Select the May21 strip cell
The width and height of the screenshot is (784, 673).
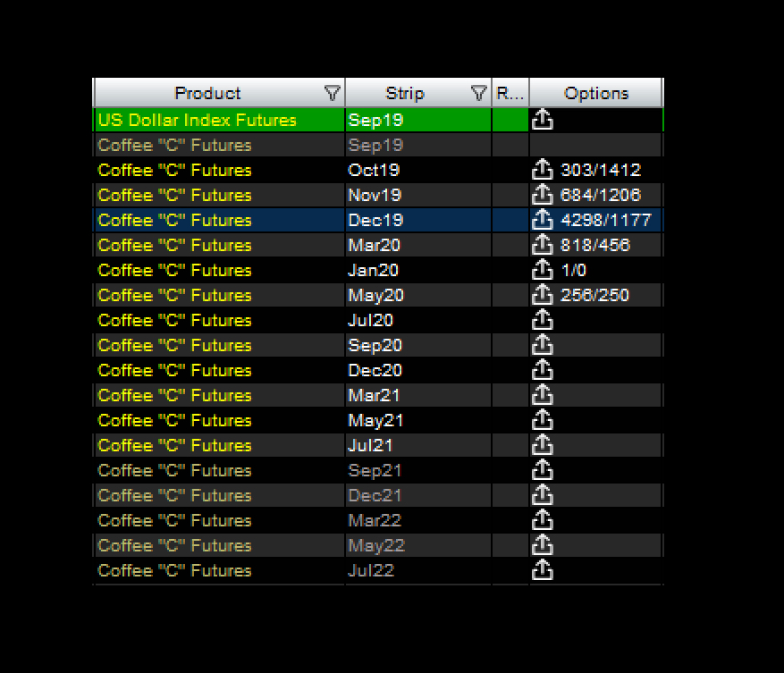pyautogui.click(x=418, y=420)
